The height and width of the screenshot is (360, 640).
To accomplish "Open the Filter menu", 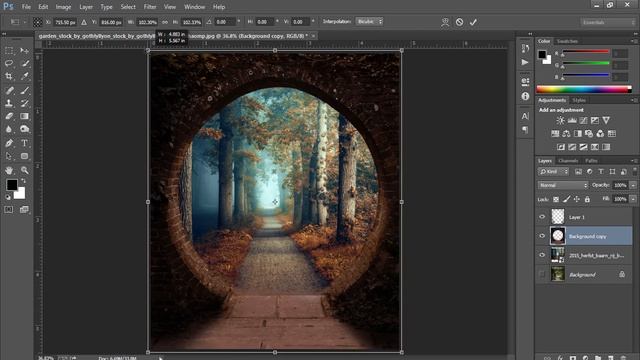I will coord(150,7).
